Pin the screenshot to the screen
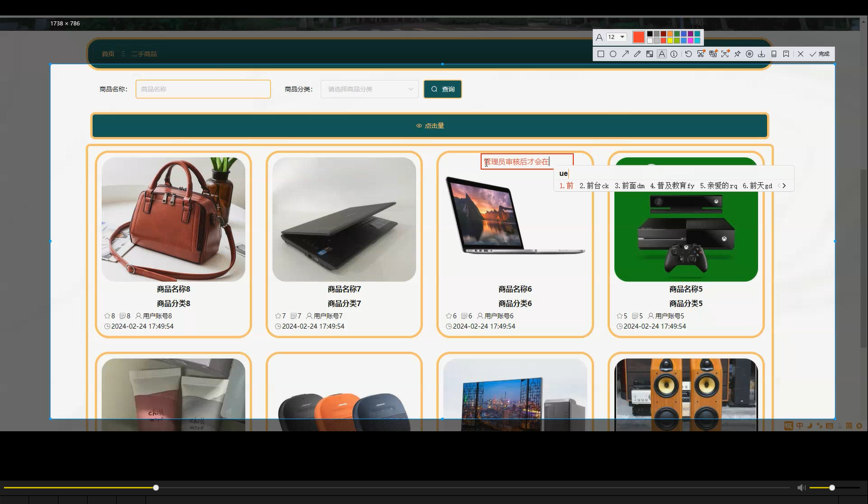This screenshot has width=868, height=504. click(737, 54)
